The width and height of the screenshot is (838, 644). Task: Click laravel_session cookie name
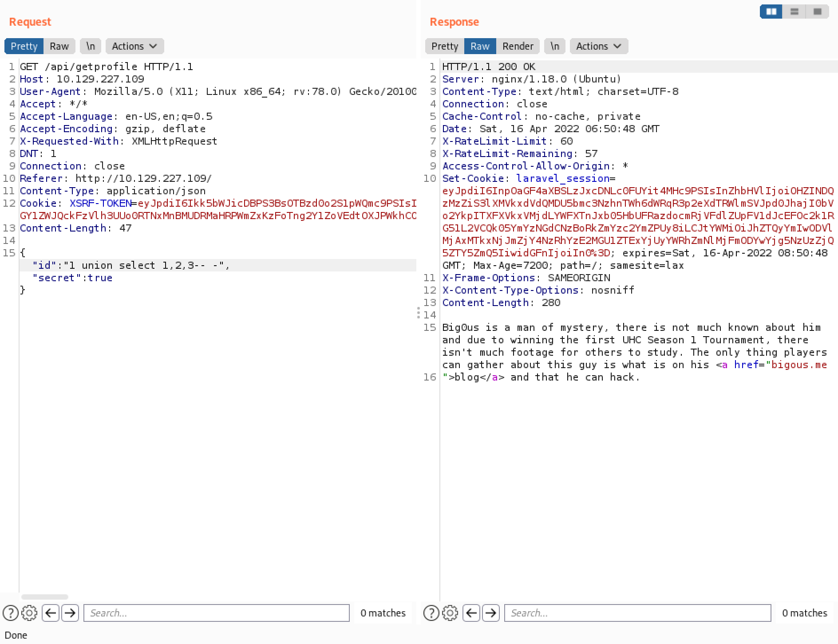pyautogui.click(x=563, y=178)
